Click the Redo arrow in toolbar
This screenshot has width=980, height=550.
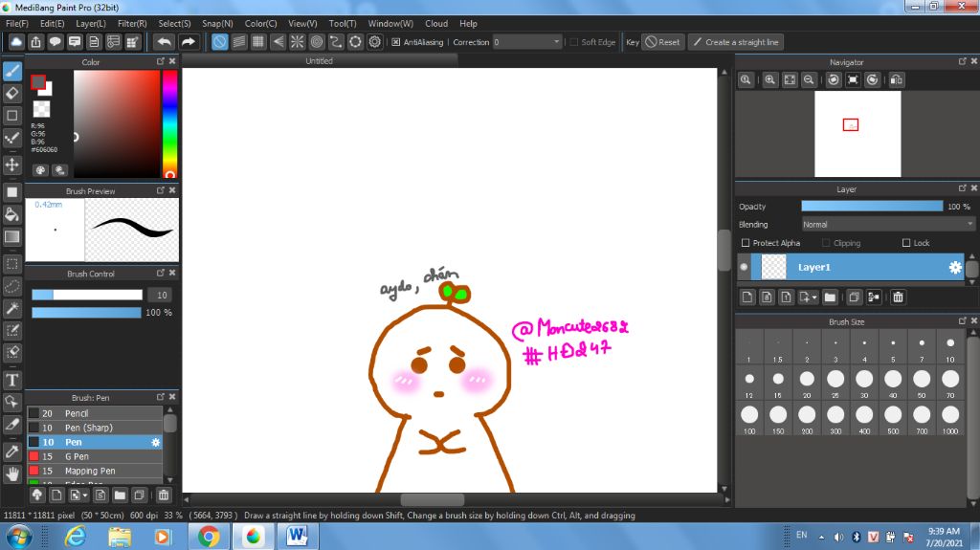[188, 42]
